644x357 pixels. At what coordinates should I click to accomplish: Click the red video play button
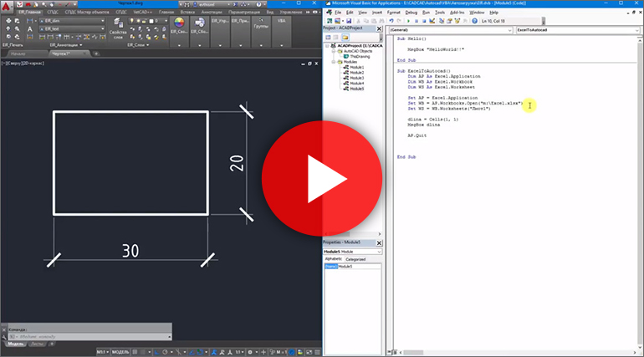(322, 178)
